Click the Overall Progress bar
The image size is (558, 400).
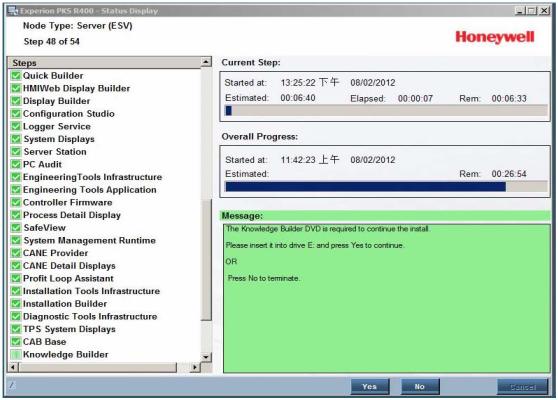click(386, 187)
